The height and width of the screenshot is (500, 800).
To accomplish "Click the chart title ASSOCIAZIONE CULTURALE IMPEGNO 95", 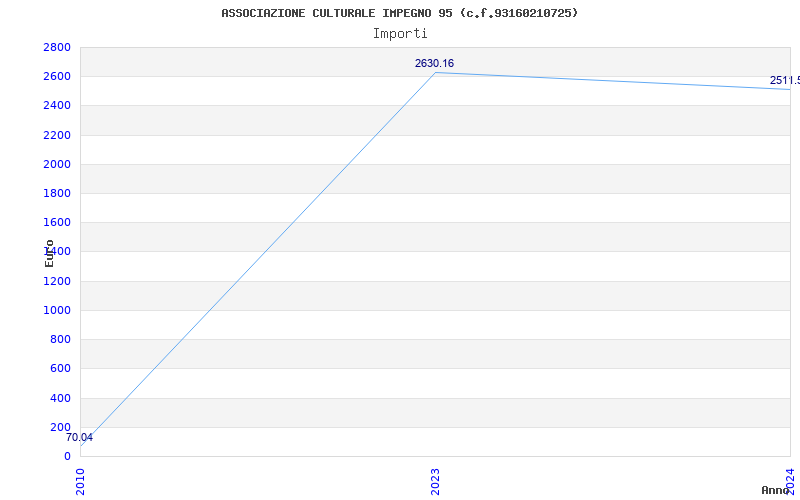I will (x=399, y=13).
